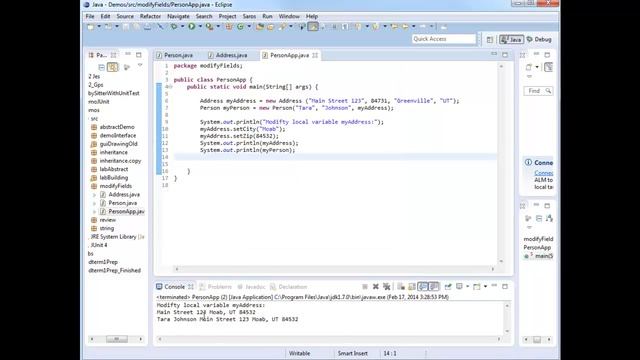640x360 pixels.
Task: Click the Open Type icon in toolbar
Action: pos(260,27)
